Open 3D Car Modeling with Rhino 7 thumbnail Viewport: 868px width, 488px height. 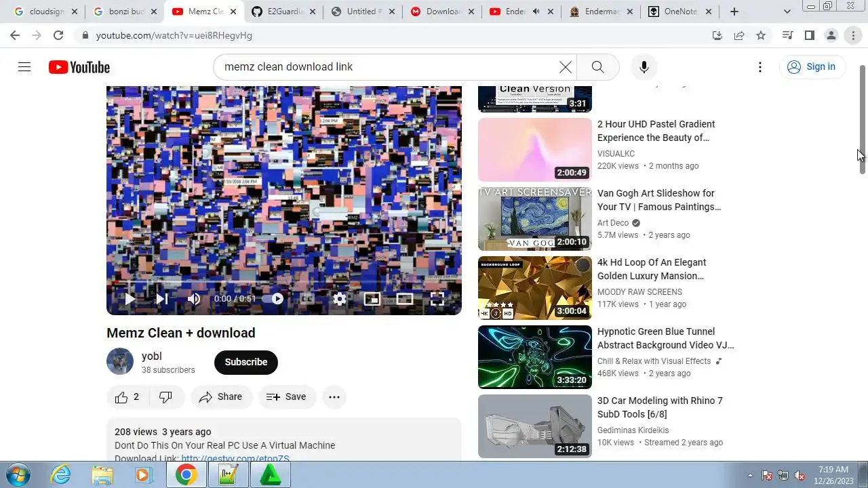click(x=535, y=426)
